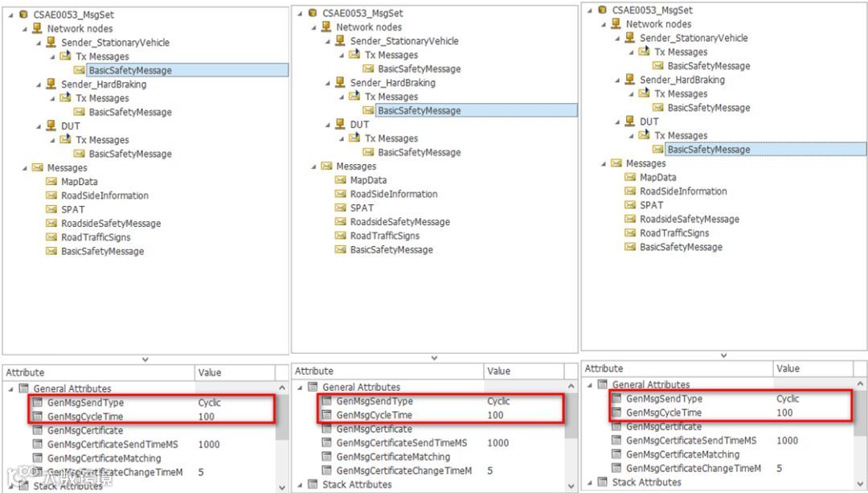Click Tx Messages icon under Sender_HardBraking, middle pane

tap(354, 96)
